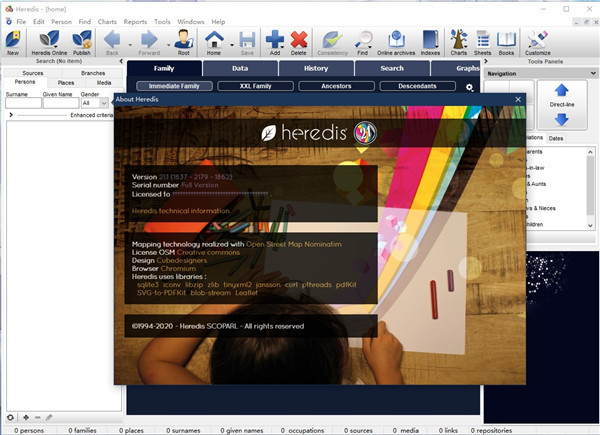Click the XXL Family button

[258, 87]
